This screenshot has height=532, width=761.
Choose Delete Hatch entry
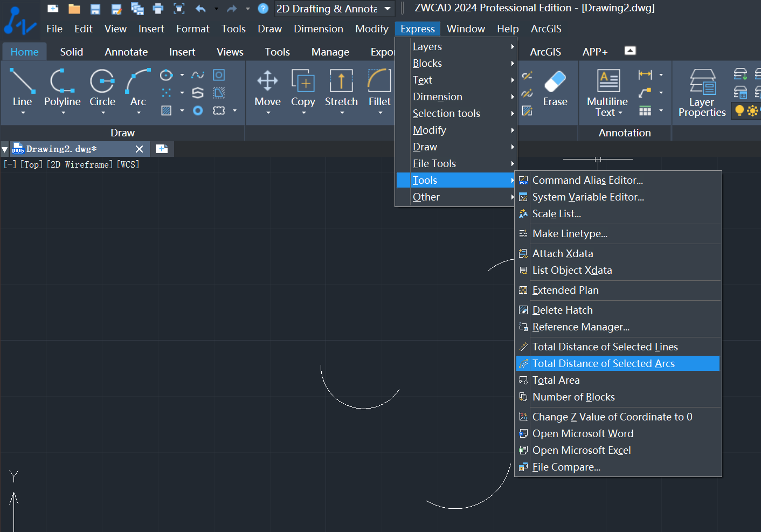pos(618,310)
